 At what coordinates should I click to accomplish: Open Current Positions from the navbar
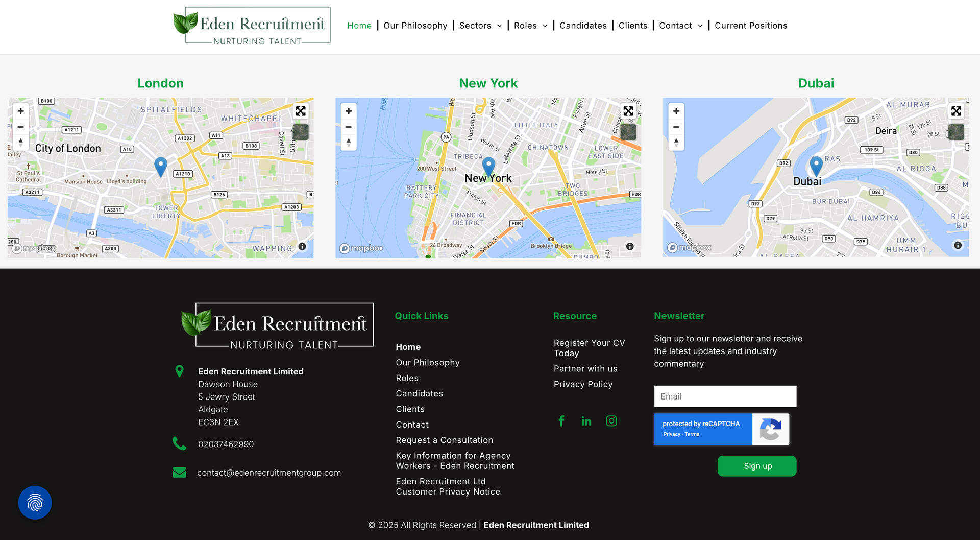click(751, 26)
